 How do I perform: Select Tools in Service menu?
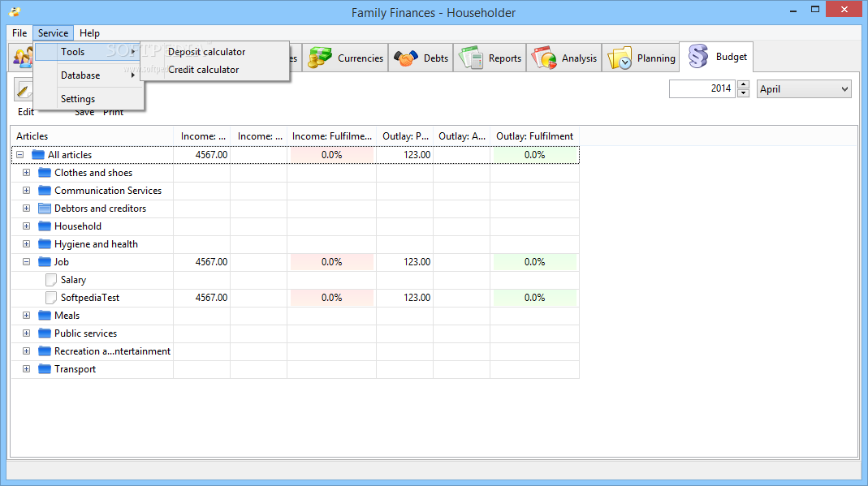tap(86, 51)
